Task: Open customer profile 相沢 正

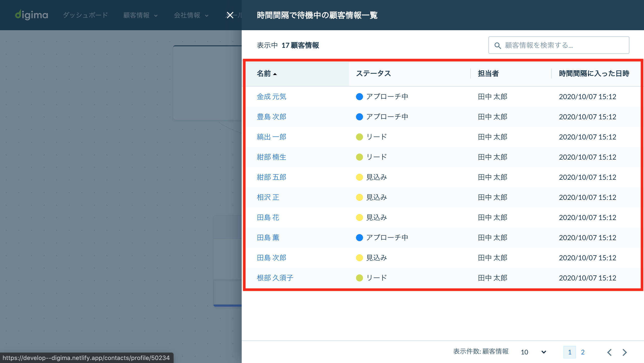Action: coord(268,197)
